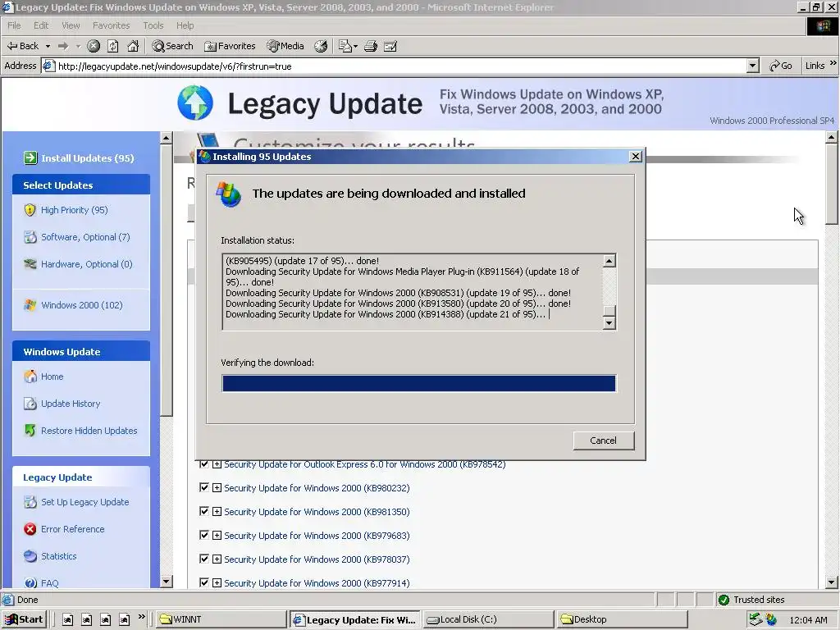Image resolution: width=840 pixels, height=630 pixels.
Task: Click the Refresh page icon
Action: click(x=113, y=46)
